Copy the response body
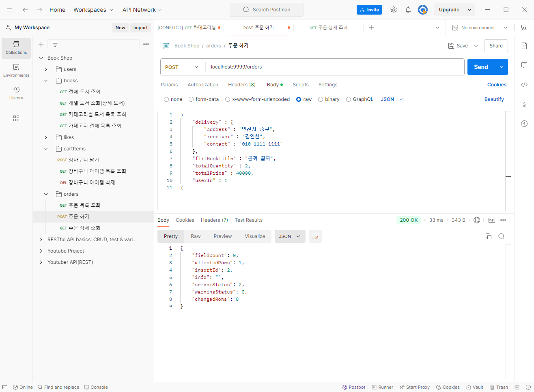The image size is (534, 392). coord(489,236)
